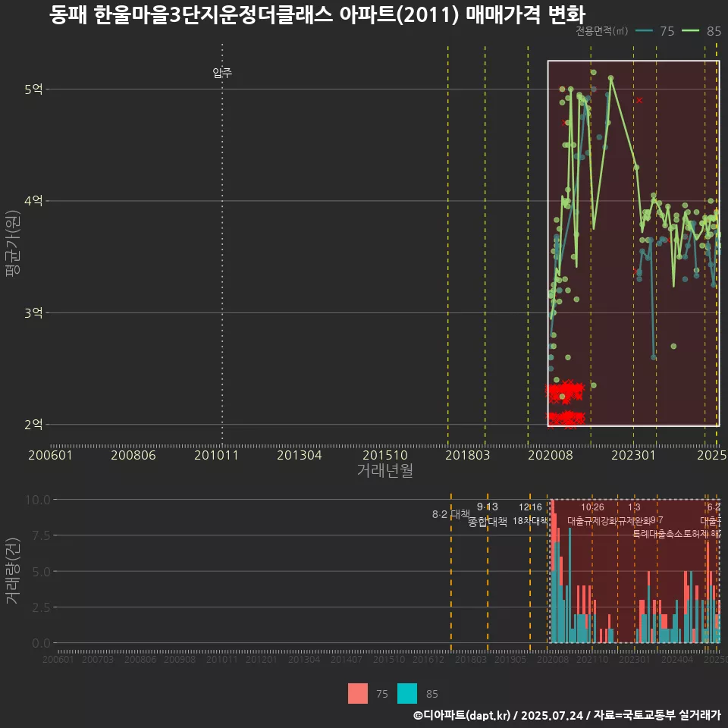Click the 18차대책 annotation
728x728 pixels.
pos(531,521)
